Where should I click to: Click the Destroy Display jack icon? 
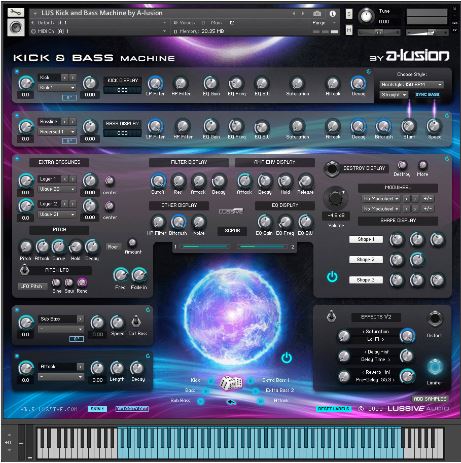click(332, 168)
